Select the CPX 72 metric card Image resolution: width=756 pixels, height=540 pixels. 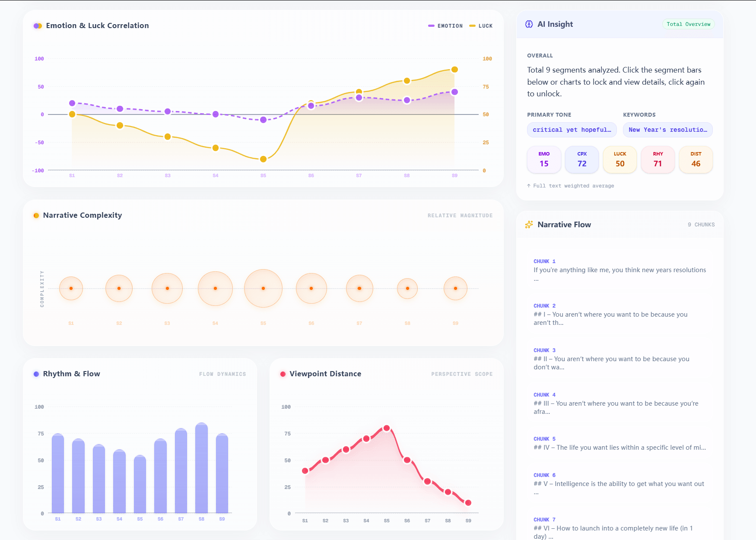pyautogui.click(x=582, y=159)
